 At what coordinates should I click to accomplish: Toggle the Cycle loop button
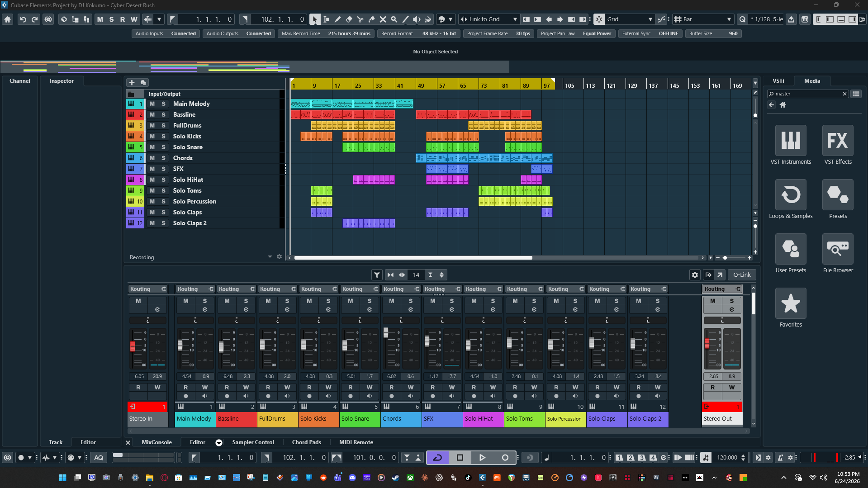pyautogui.click(x=437, y=458)
